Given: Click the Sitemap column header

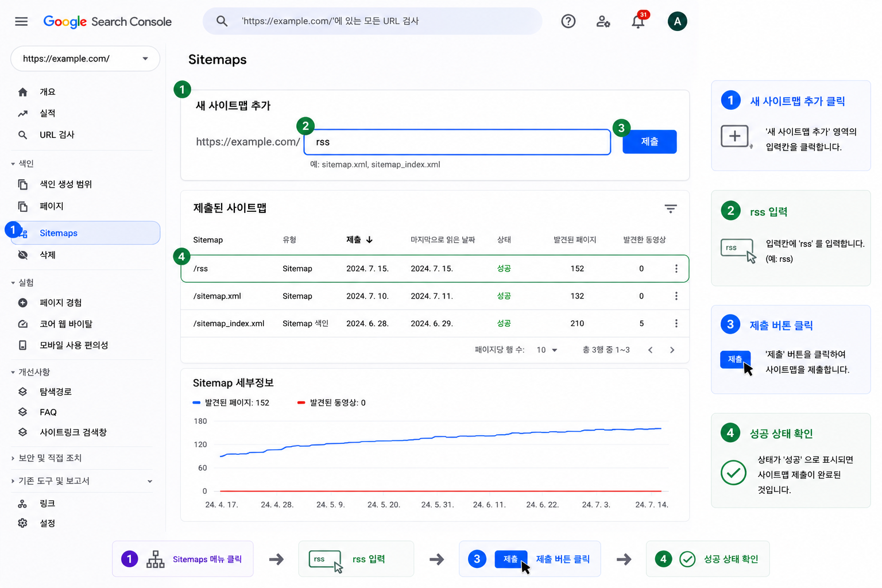Looking at the screenshot, I should (208, 239).
